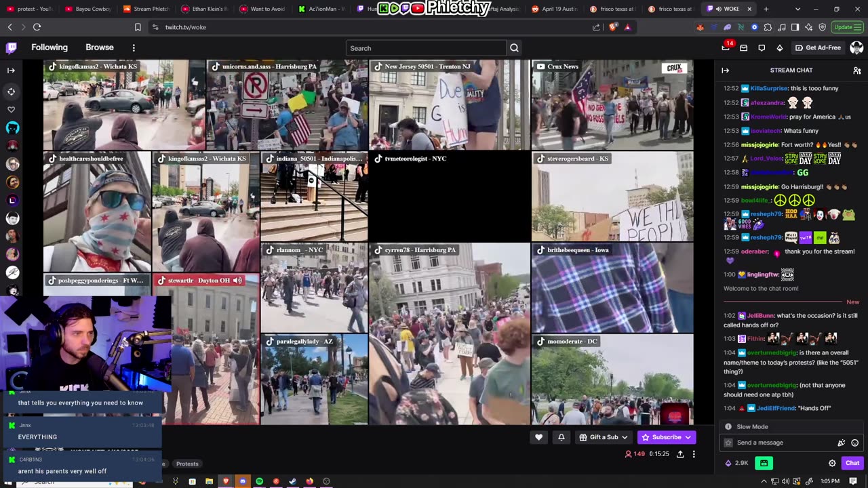The height and width of the screenshot is (488, 868).
Task: Click the Twitch home logo
Action: [x=12, y=47]
